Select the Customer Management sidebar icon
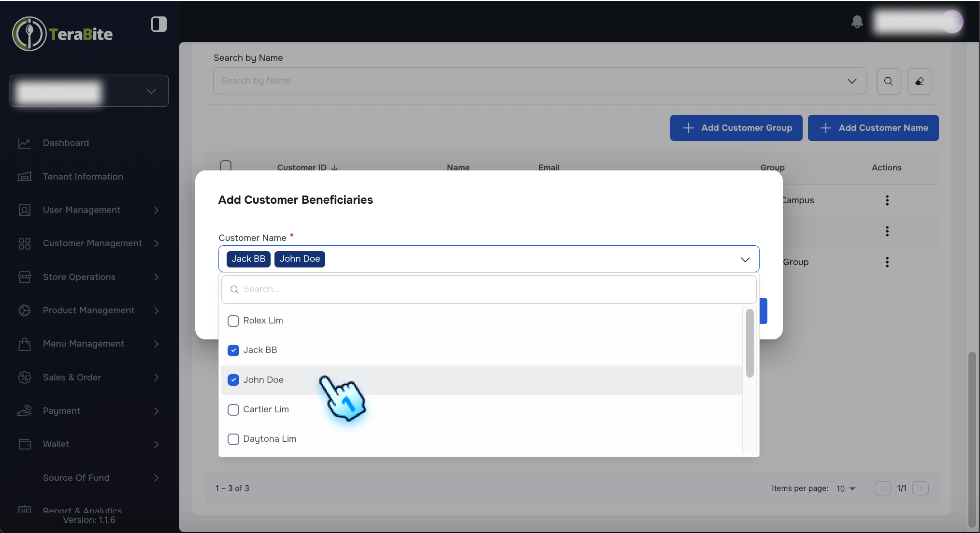980x533 pixels. [x=25, y=243]
